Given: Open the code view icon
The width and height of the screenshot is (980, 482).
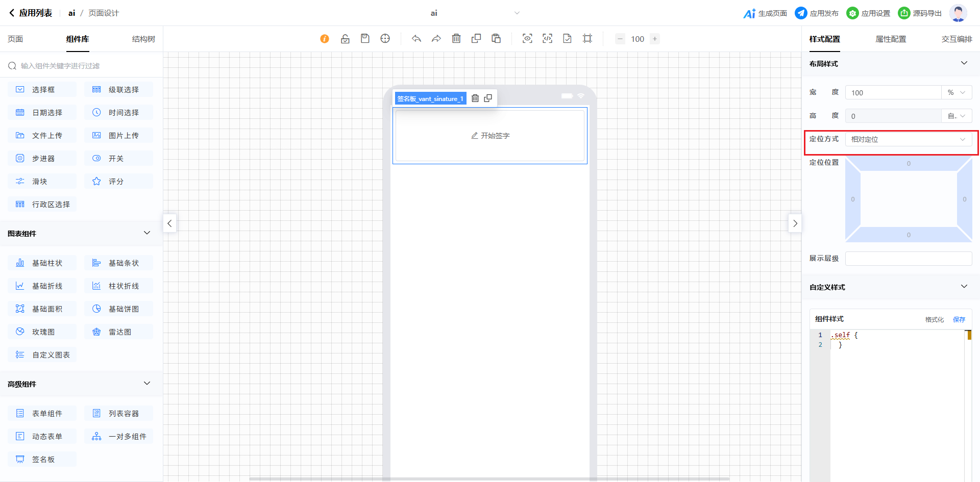Looking at the screenshot, I should tap(547, 39).
